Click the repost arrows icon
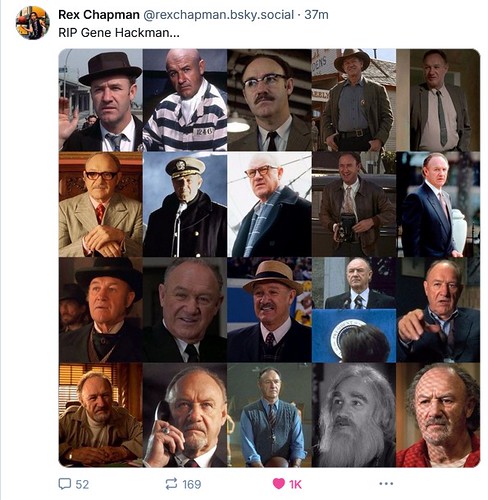This screenshot has height=500, width=488. (171, 484)
